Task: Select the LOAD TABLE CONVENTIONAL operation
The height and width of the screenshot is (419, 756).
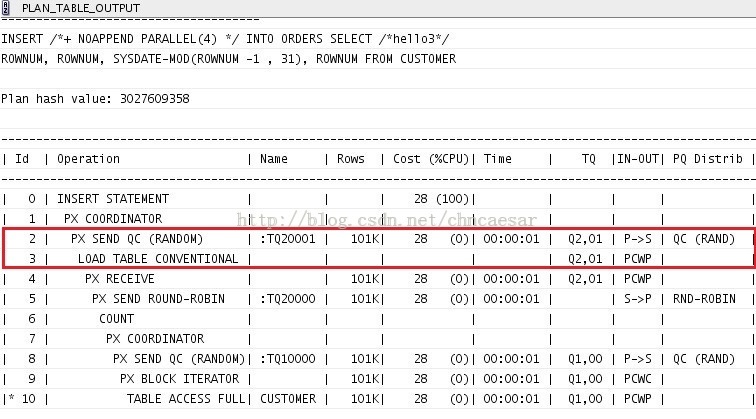Action: 158,259
